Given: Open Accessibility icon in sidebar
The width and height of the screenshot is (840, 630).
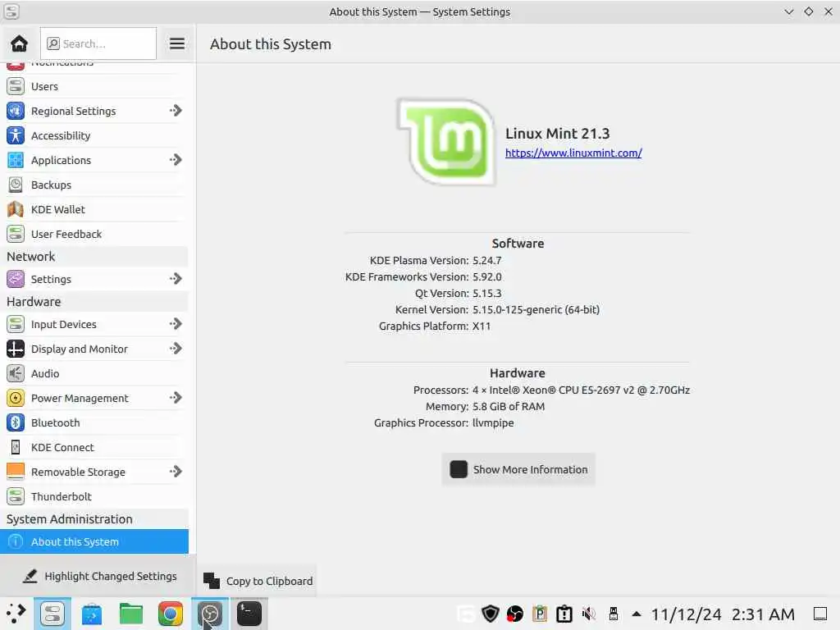Looking at the screenshot, I should 16,135.
